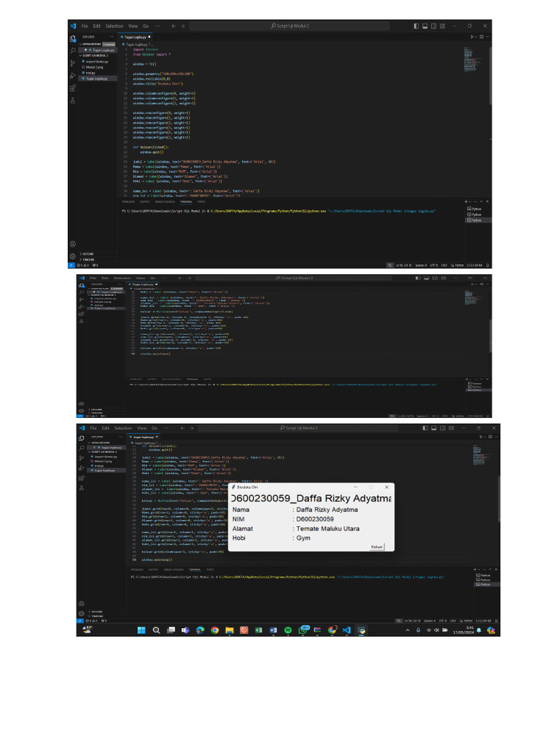Select import tkinter.py in top screenshot explorer
560x747 pixels.
click(96, 61)
